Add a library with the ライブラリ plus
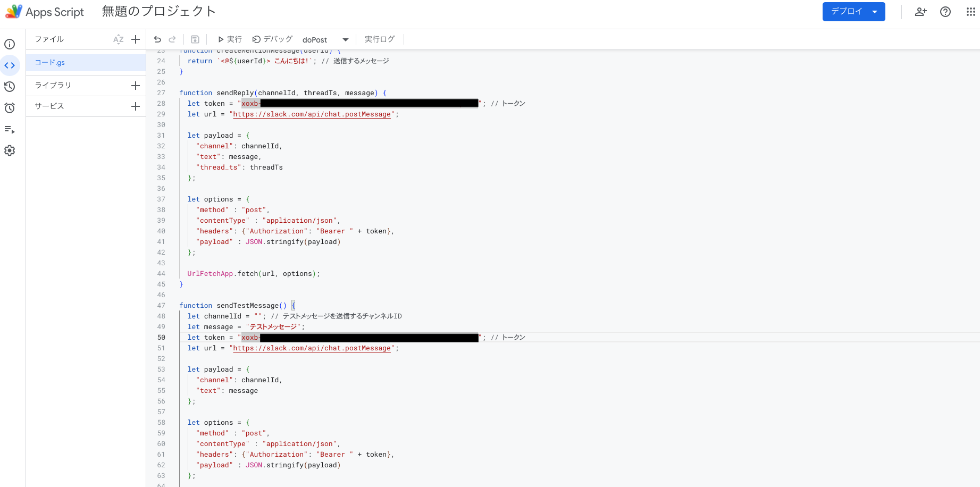Screen dimensions: 980x487 136,85
